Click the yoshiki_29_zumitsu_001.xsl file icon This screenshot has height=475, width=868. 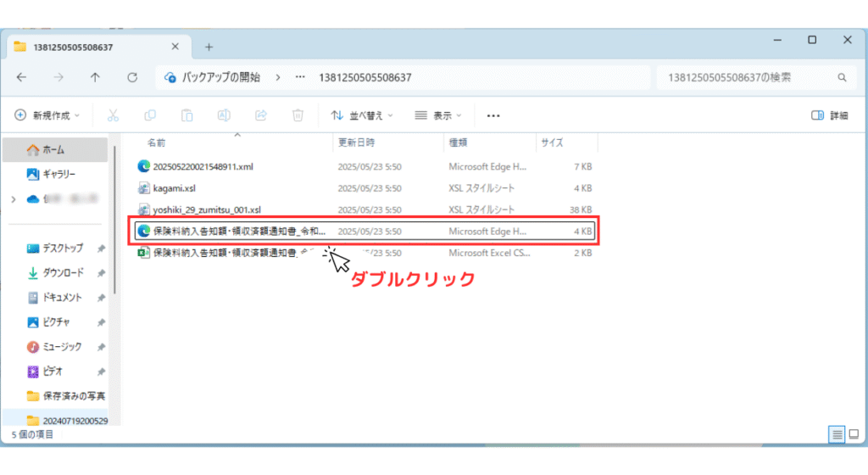[x=144, y=210]
